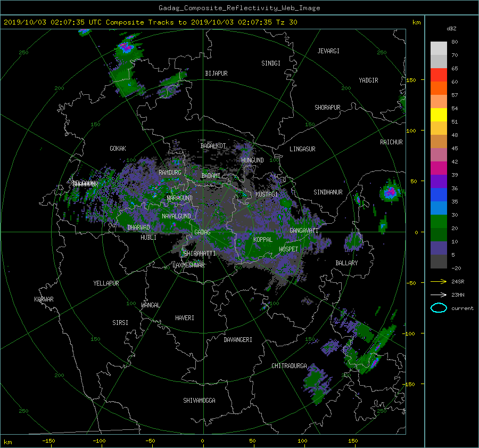
Task: Click the HAVERI city label
Action: pos(185,318)
